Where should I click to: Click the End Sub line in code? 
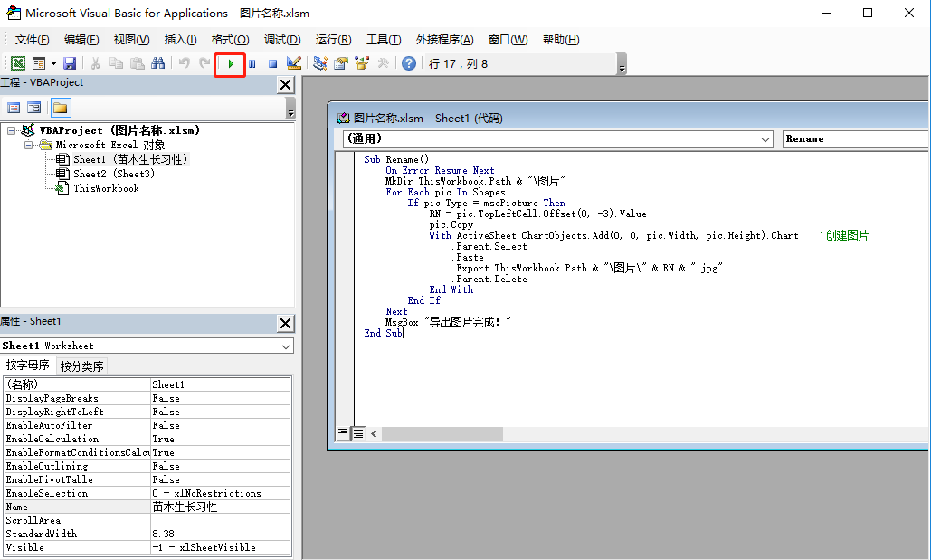click(x=384, y=333)
